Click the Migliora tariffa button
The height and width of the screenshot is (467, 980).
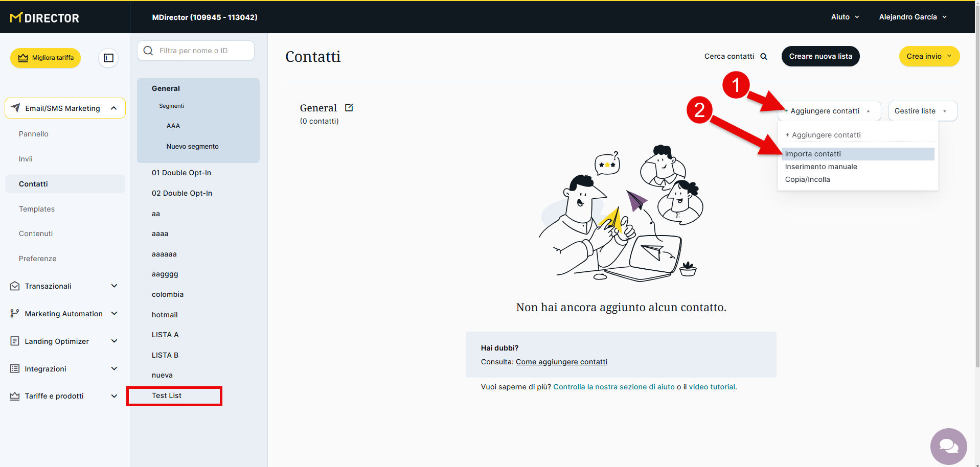pyautogui.click(x=45, y=58)
